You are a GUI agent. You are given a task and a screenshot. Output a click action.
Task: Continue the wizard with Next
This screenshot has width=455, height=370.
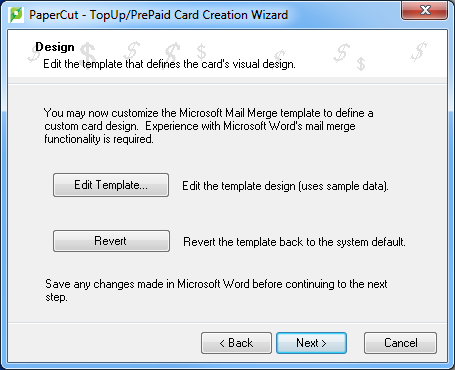[311, 343]
